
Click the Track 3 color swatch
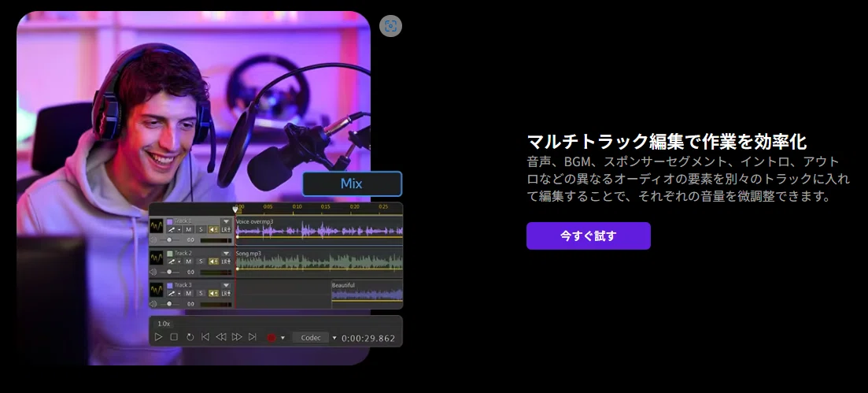[x=169, y=285]
